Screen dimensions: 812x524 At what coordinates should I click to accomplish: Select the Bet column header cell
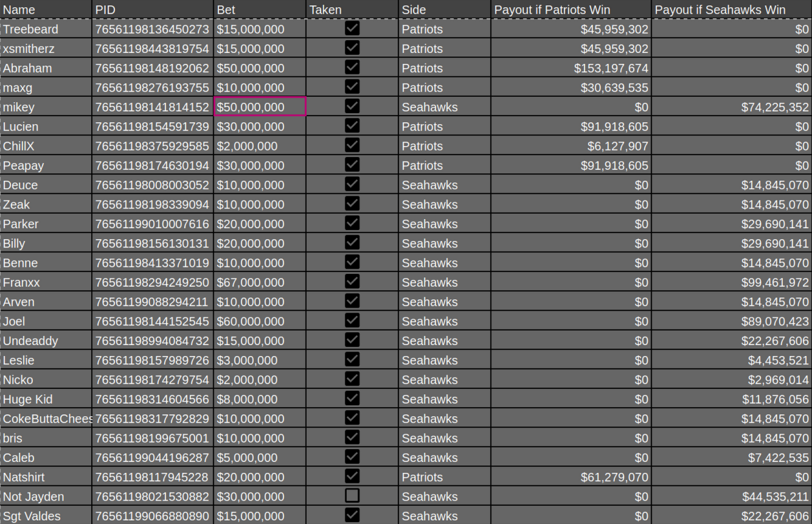pos(260,10)
